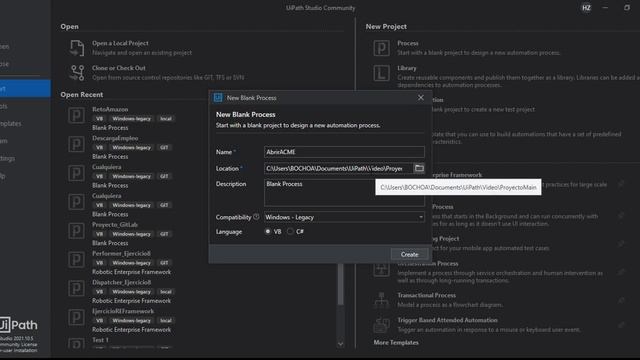Click the Trigger Based Attended Automation icon

[381, 325]
